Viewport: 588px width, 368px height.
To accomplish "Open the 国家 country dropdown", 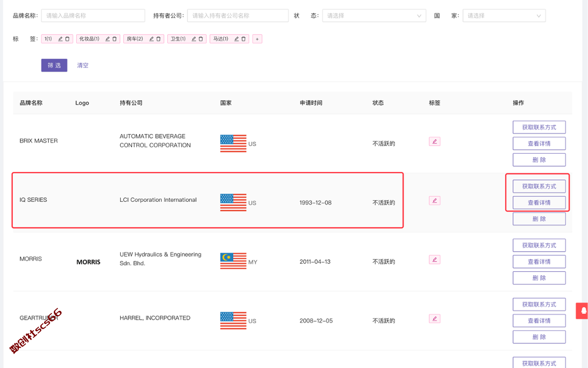I will 503,16.
